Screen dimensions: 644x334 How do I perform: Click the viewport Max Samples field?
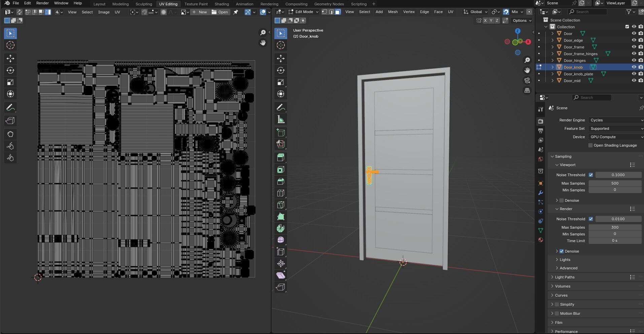click(615, 183)
